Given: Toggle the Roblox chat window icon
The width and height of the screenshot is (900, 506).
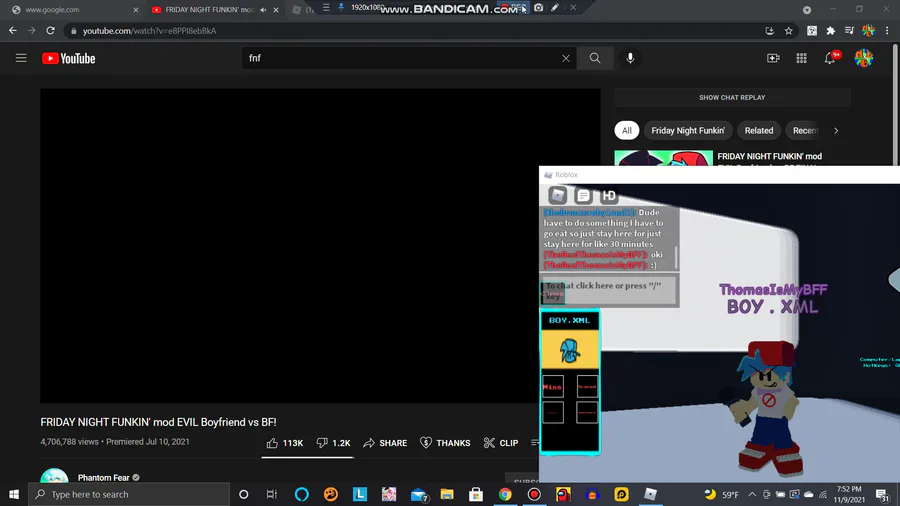Looking at the screenshot, I should [583, 196].
